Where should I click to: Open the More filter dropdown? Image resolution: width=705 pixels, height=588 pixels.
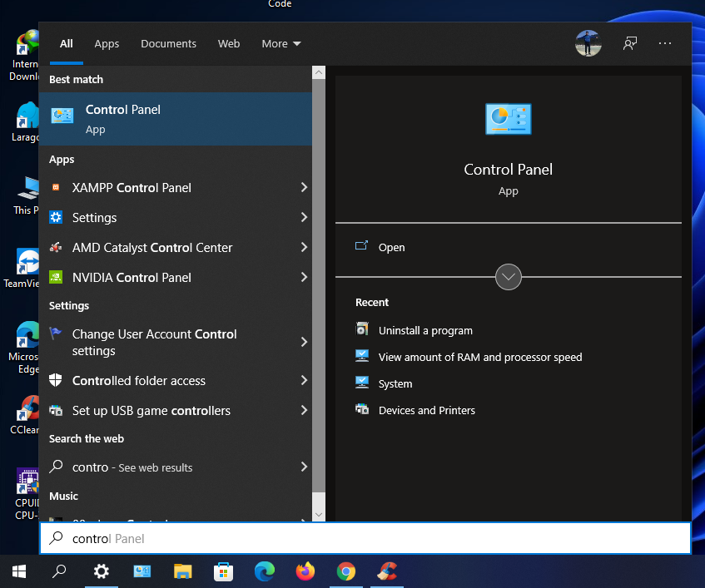281,44
